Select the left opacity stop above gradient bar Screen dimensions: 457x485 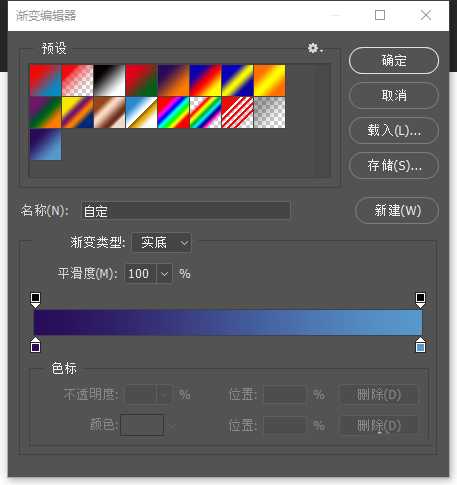point(36,300)
